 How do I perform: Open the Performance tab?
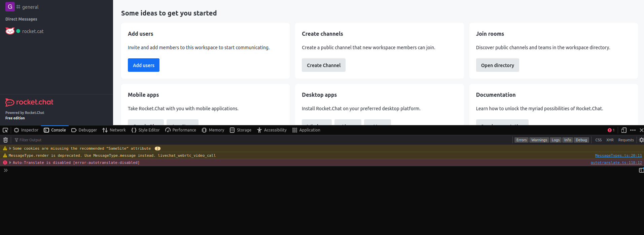click(181, 130)
